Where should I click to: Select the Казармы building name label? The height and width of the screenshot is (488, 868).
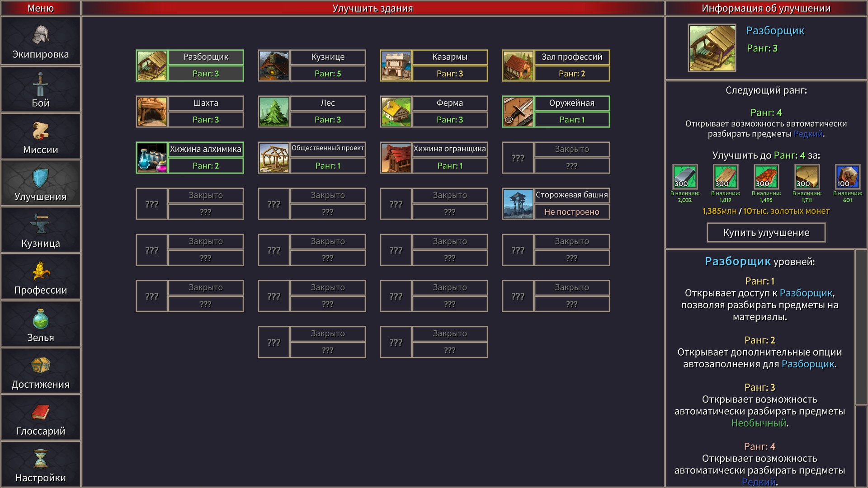tap(450, 57)
